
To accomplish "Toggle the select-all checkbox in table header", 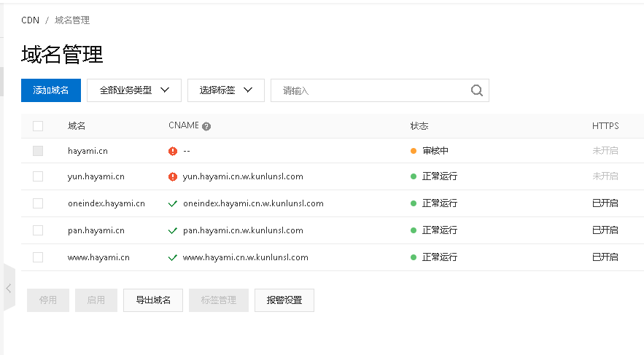I will coord(38,126).
